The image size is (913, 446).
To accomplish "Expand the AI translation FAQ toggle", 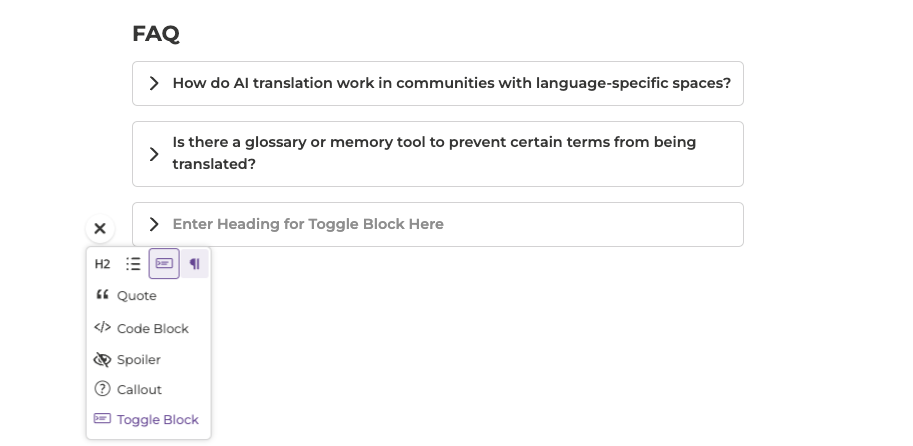I will pos(154,84).
